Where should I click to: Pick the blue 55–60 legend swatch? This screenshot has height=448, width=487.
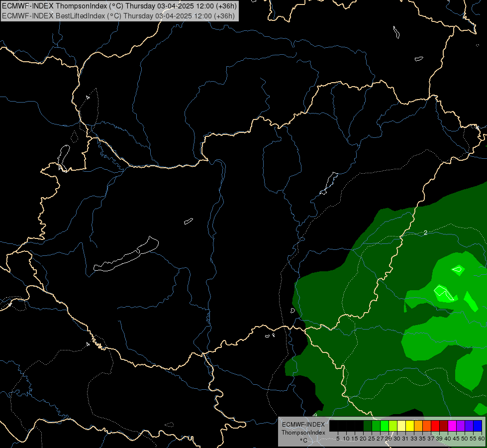pyautogui.click(x=478, y=426)
